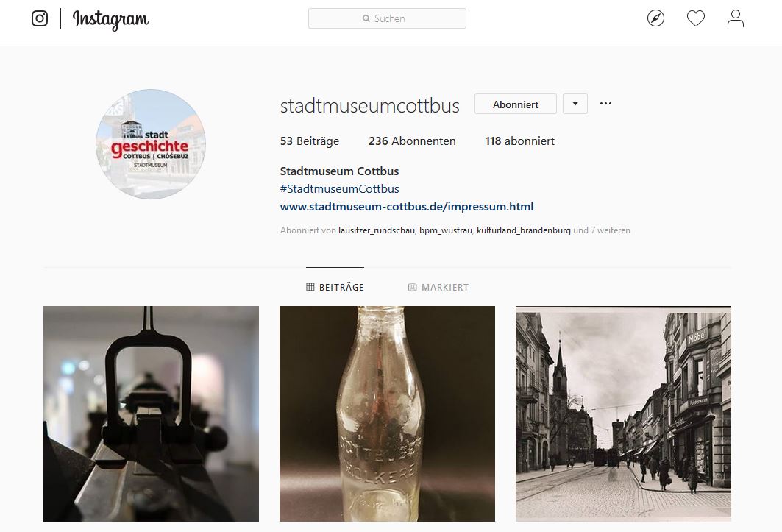This screenshot has width=782, height=532.
Task: Click the Abonniert button
Action: [515, 104]
